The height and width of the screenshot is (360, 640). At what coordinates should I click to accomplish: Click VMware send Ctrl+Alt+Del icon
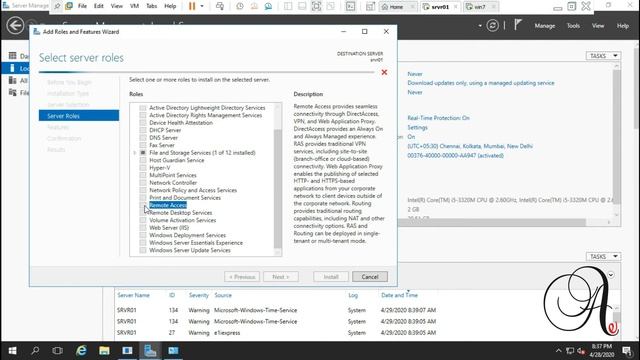tap(220, 6)
